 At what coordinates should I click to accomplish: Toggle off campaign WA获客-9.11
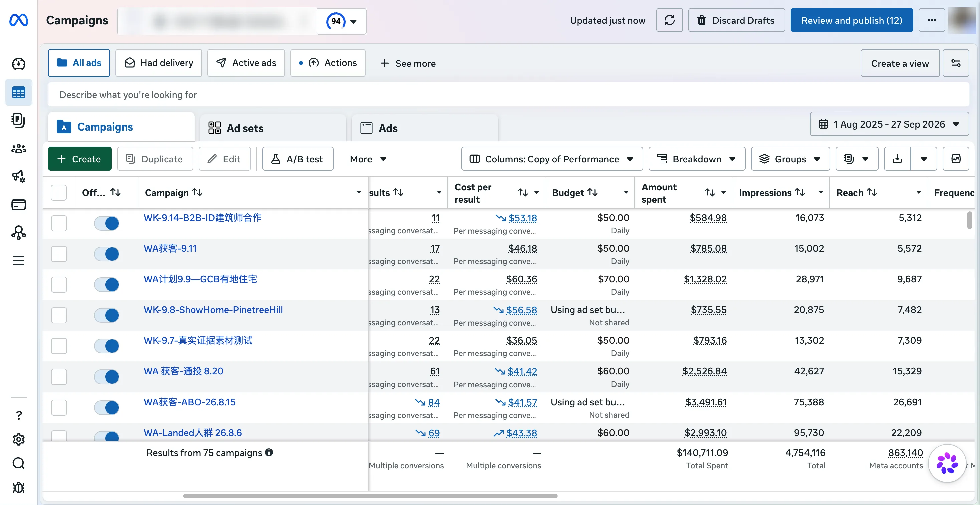tap(107, 254)
